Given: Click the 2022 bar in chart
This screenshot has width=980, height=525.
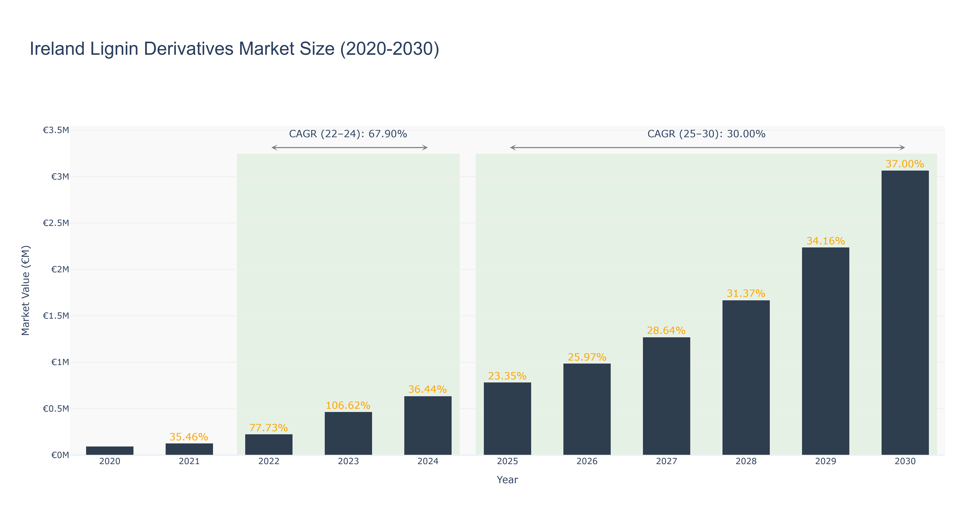Looking at the screenshot, I should [269, 445].
